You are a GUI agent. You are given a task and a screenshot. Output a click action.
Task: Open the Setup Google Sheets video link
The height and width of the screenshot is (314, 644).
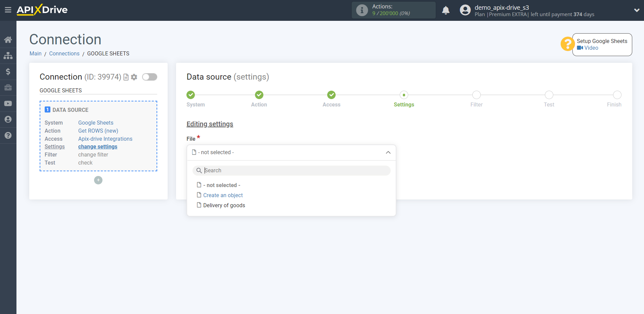click(x=588, y=48)
